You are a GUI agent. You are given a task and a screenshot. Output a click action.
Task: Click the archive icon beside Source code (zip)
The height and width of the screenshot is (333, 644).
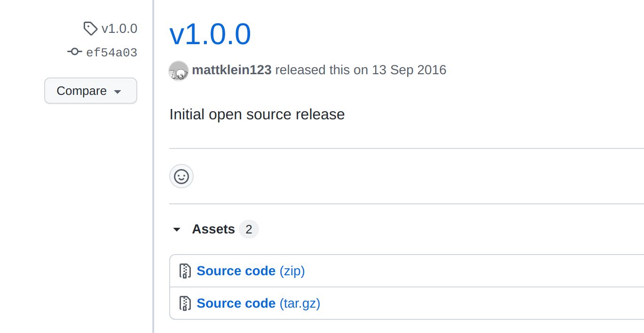(x=185, y=271)
